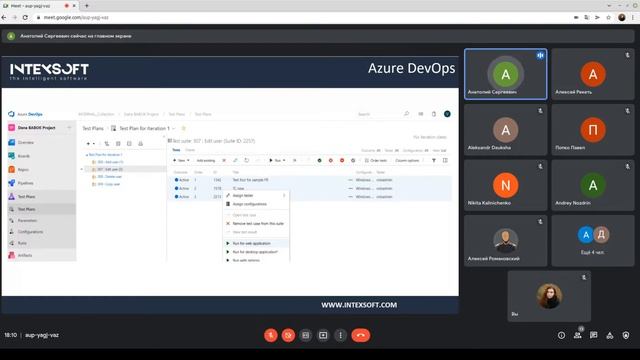
Task: Open Repos in shared Azure DevOps sidebar
Action: [x=23, y=169]
